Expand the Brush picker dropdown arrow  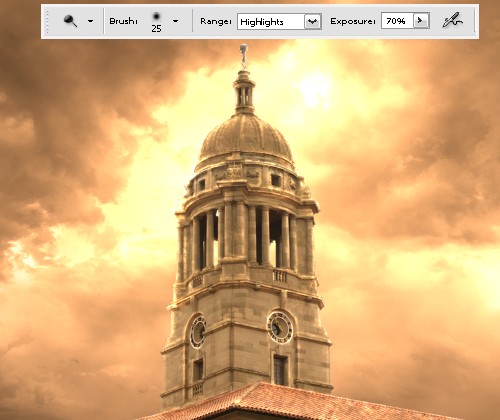click(x=176, y=21)
